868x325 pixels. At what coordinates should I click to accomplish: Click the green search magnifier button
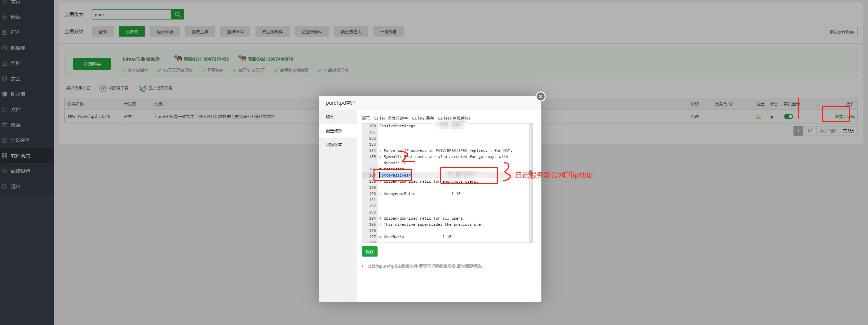(177, 14)
